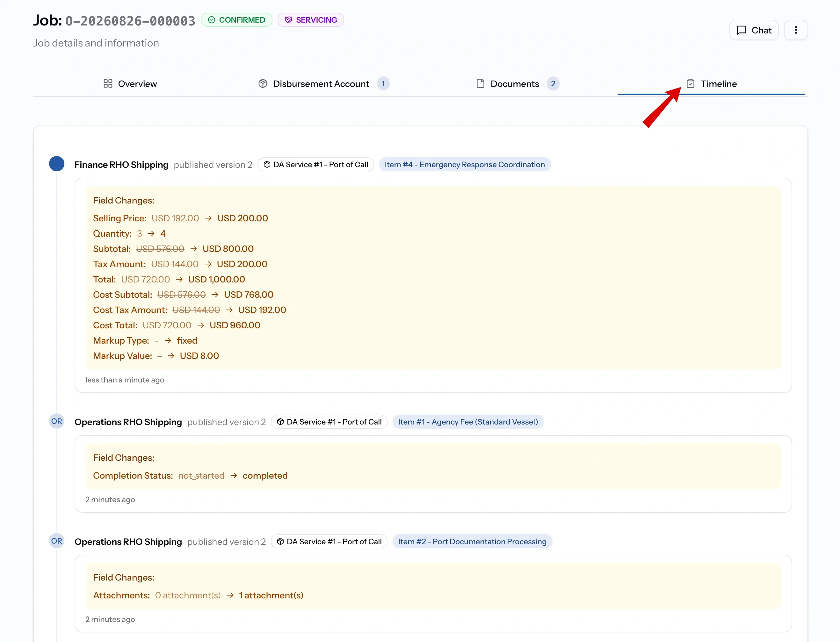Screen dimensions: 840x642
Task: Click the blue Finance RHO Shipping avatar
Action: 57,164
